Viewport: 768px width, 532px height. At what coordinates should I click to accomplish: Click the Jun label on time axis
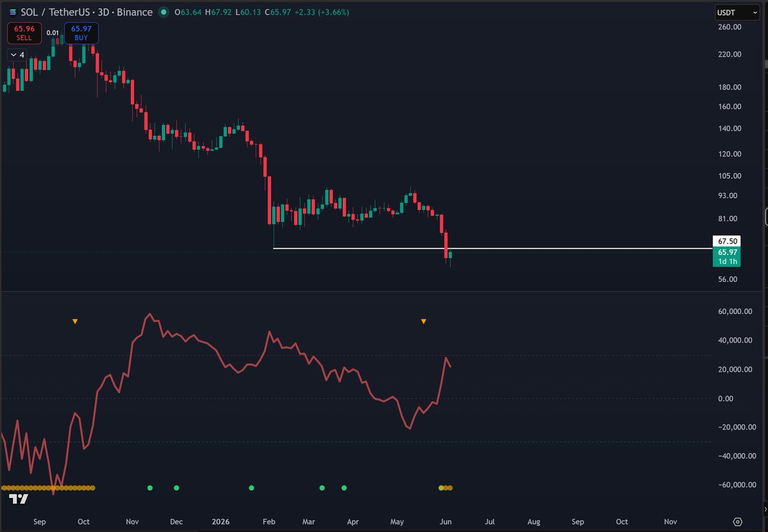coord(445,522)
